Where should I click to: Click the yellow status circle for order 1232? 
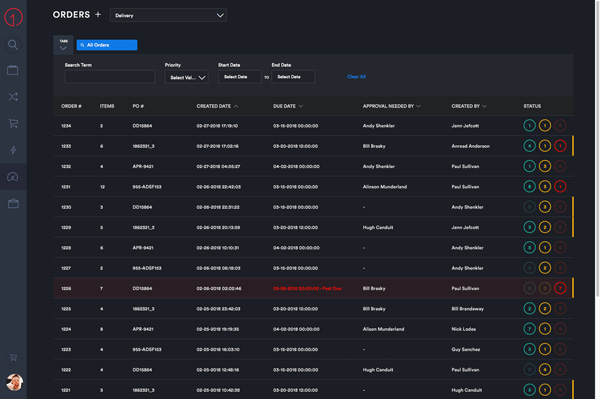pos(545,166)
